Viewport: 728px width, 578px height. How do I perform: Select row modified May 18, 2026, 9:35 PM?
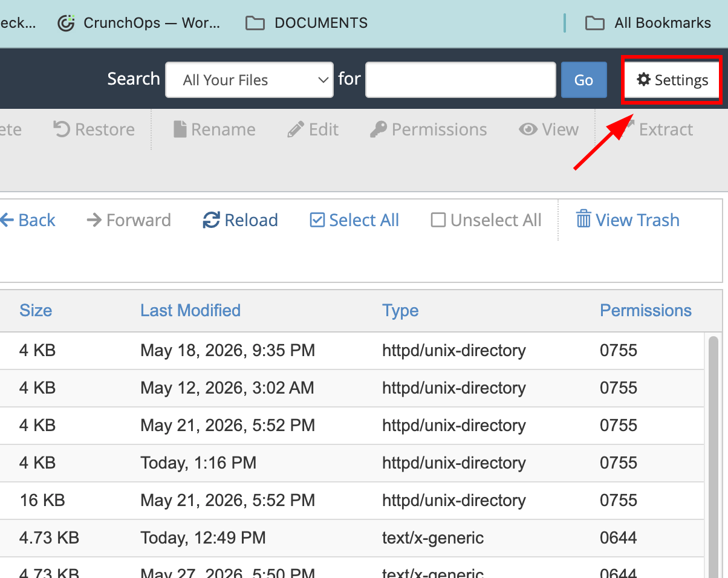click(x=352, y=350)
